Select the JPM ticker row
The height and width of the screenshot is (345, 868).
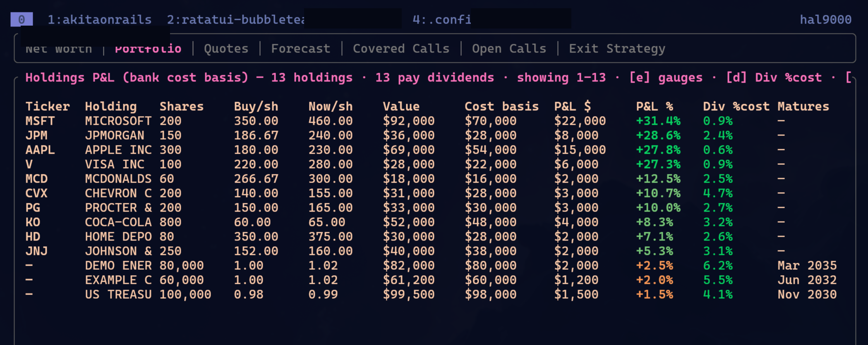tap(431, 136)
